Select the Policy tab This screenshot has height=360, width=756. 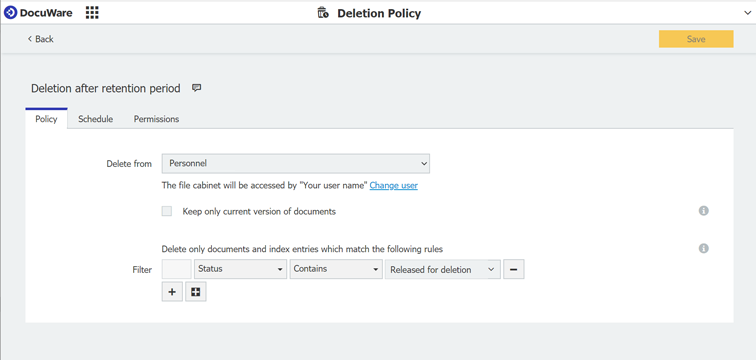(x=46, y=119)
